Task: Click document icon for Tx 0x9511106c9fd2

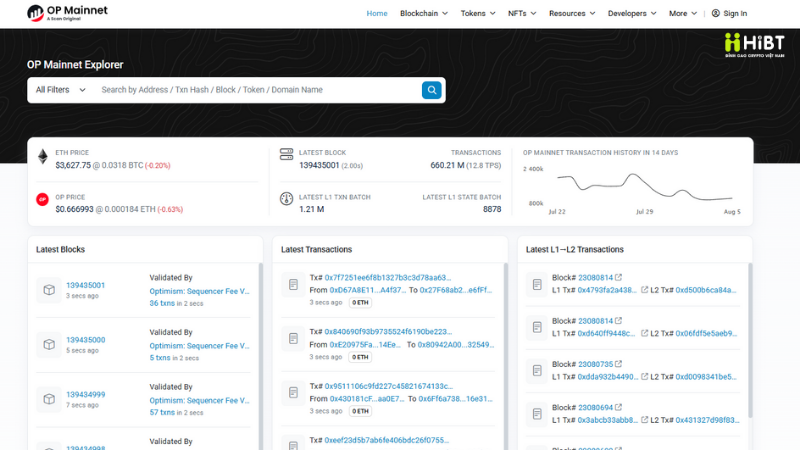Action: tap(293, 392)
